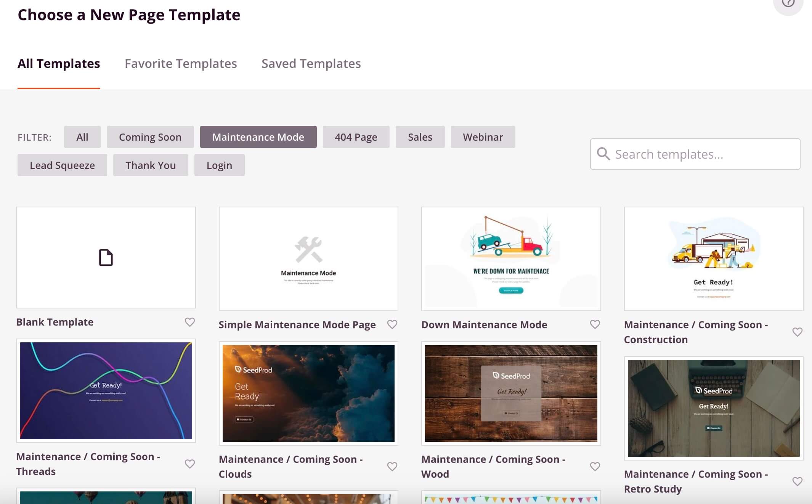812x504 pixels.
Task: Choose the "Maintenance / Coming Soon - Wood" thumbnail
Action: click(x=511, y=393)
